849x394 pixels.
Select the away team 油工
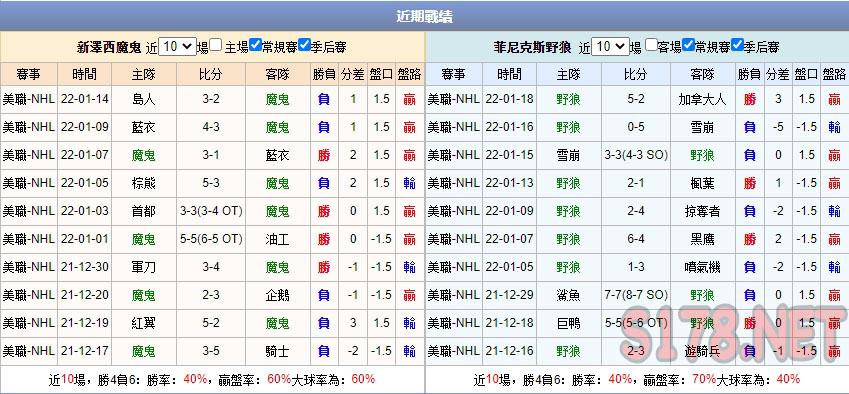click(x=278, y=239)
